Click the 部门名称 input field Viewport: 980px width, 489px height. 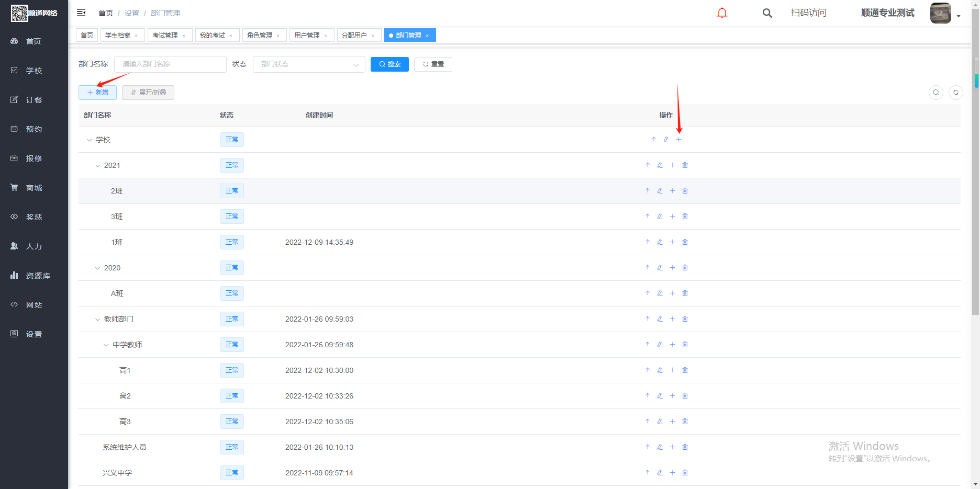click(170, 64)
